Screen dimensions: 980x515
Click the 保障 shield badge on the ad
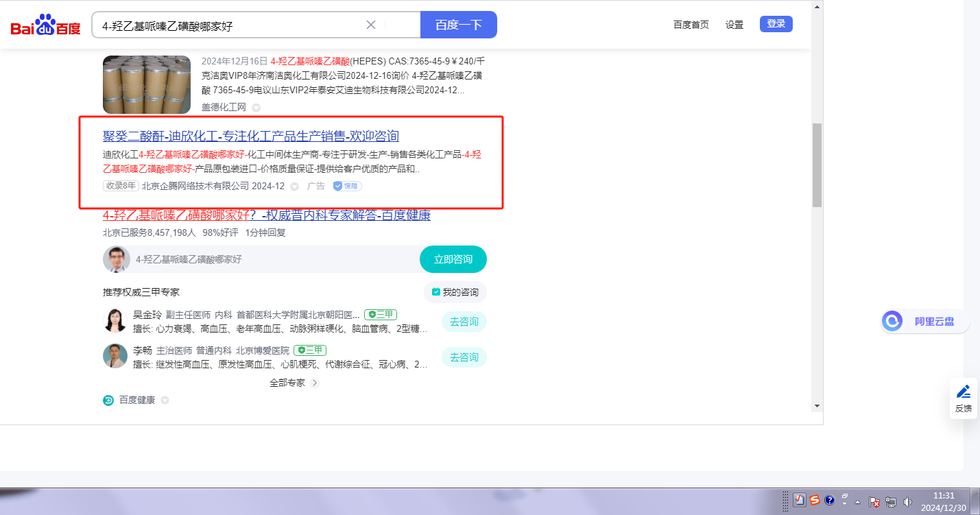click(x=347, y=186)
